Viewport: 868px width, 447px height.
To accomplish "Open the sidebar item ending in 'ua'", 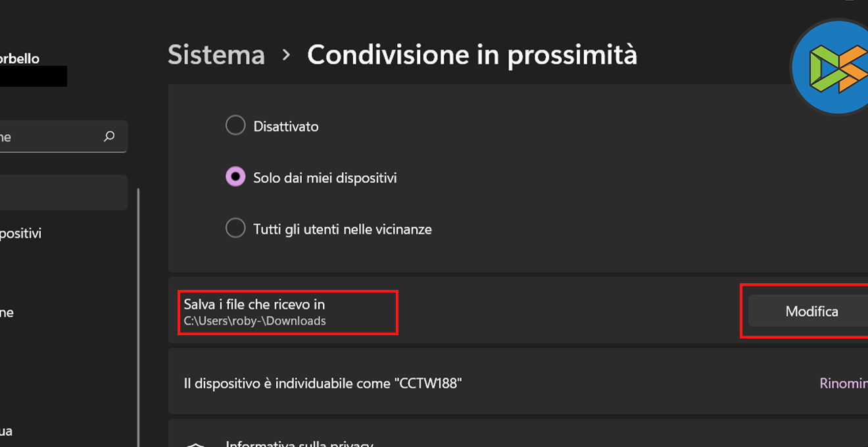I will coord(7,431).
